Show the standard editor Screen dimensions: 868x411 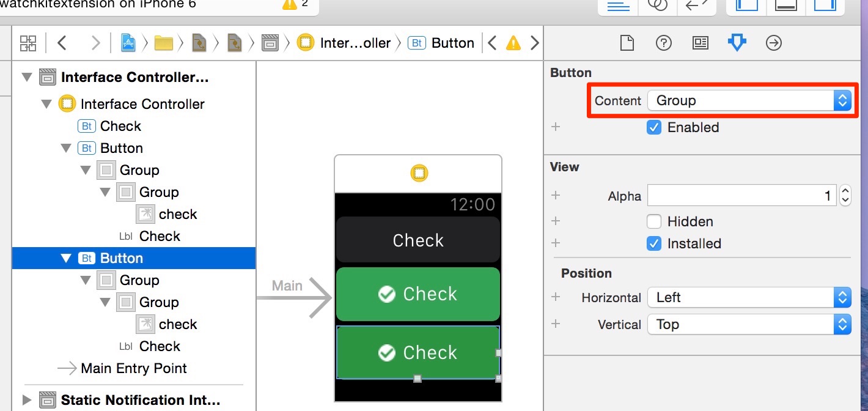click(618, 6)
